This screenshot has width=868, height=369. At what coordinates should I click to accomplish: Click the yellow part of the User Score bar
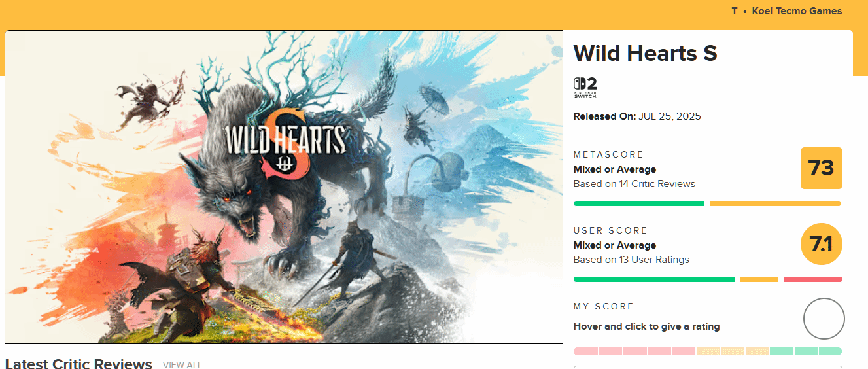[759, 279]
